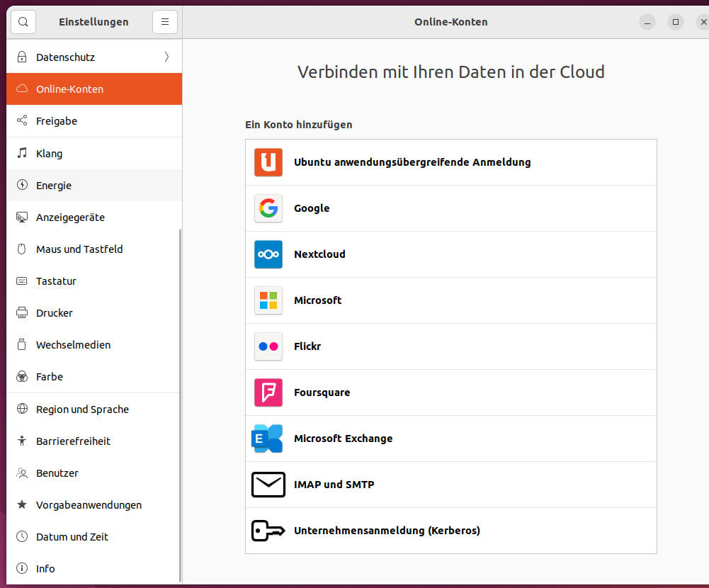Go to Datum und Zeit

click(x=94, y=536)
